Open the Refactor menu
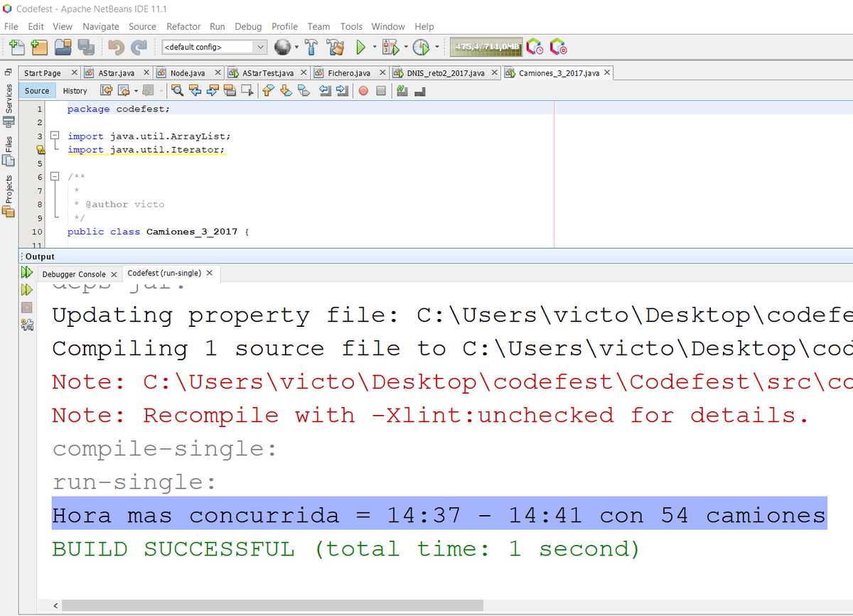 pyautogui.click(x=183, y=26)
